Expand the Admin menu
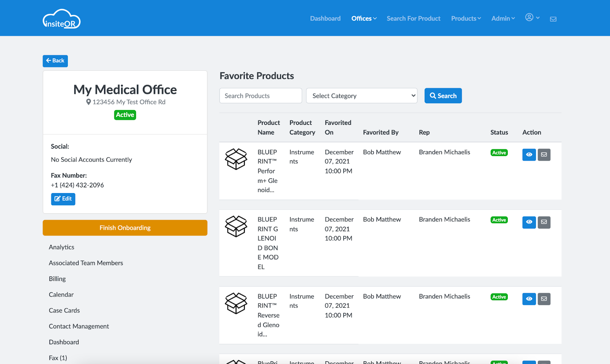This screenshot has width=610, height=364. click(503, 18)
